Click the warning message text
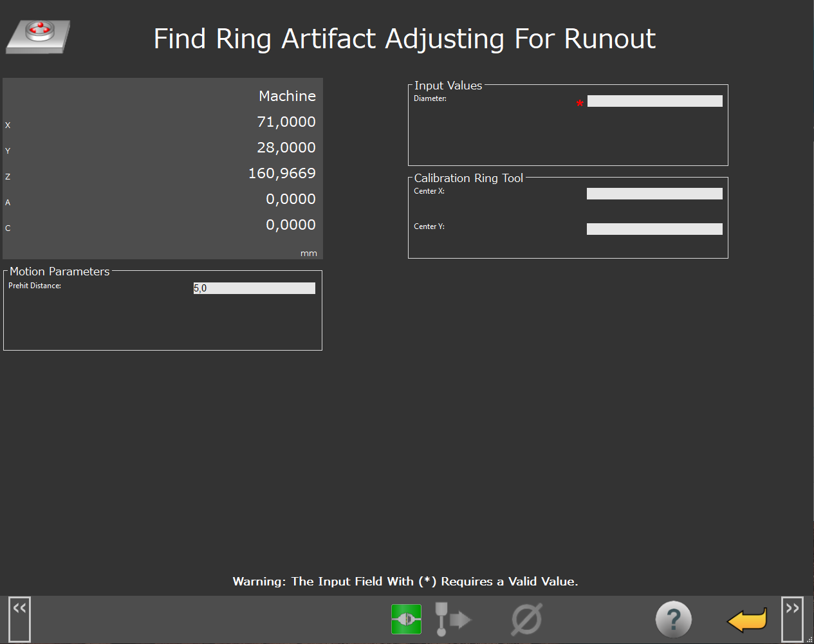 pyautogui.click(x=405, y=582)
